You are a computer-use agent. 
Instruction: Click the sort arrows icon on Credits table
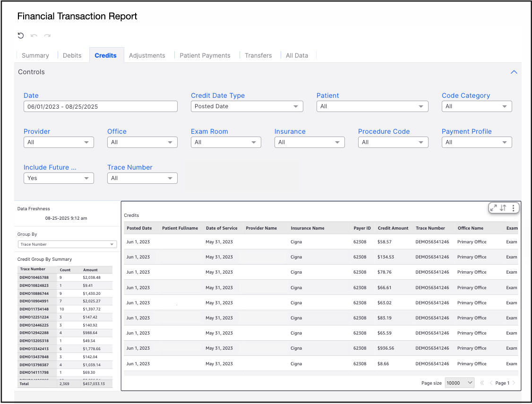pyautogui.click(x=503, y=208)
